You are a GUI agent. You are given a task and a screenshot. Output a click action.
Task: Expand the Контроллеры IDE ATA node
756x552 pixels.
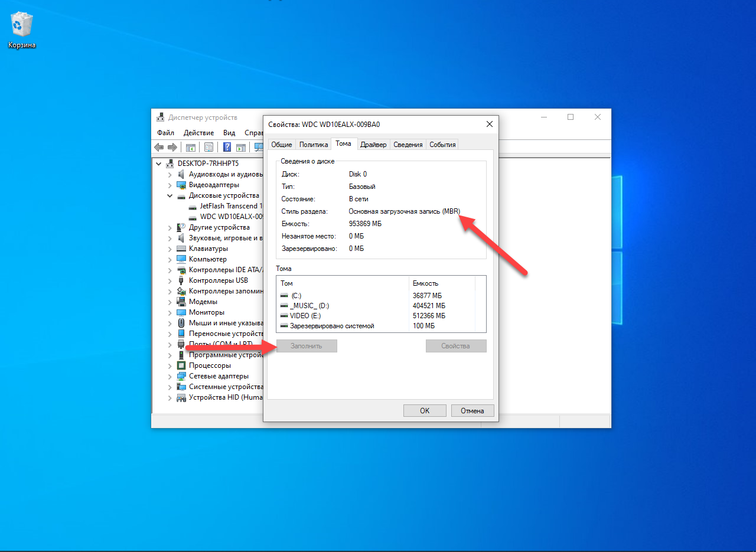pos(170,270)
